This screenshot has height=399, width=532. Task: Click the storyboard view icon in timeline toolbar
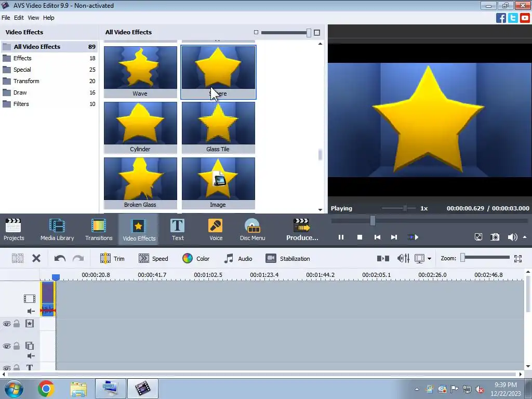[x=383, y=259]
